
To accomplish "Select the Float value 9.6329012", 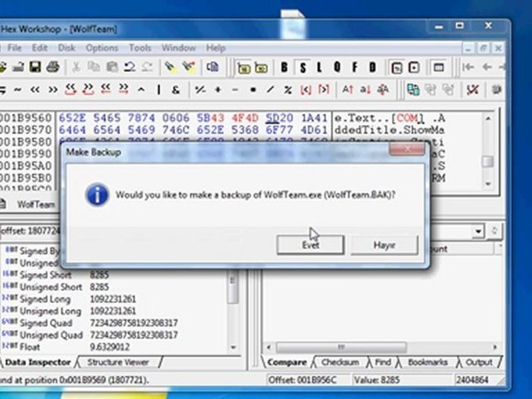I will click(x=110, y=347).
